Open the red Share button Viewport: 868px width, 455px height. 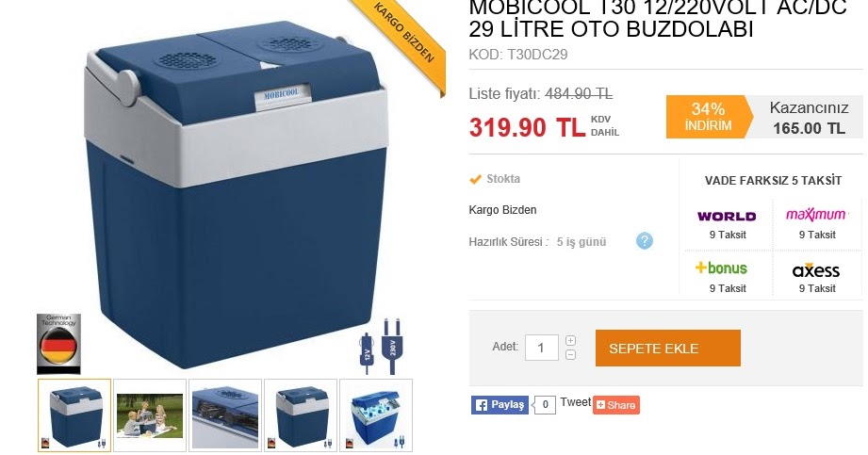[x=616, y=405]
